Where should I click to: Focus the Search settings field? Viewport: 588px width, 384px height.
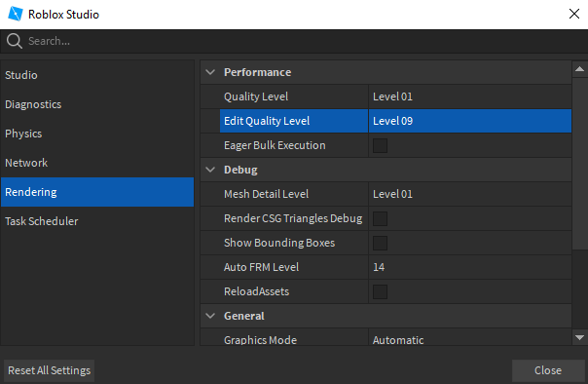[x=294, y=41]
